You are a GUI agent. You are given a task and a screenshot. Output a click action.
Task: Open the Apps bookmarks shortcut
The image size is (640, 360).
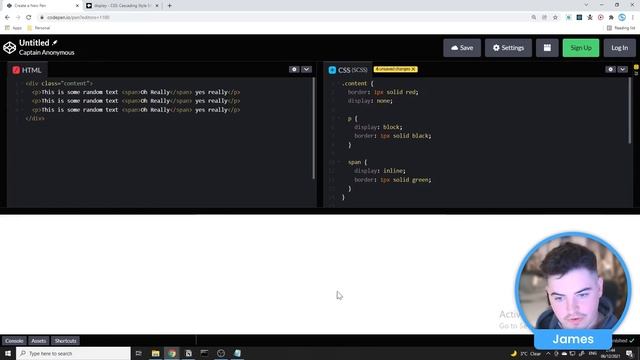point(13,28)
